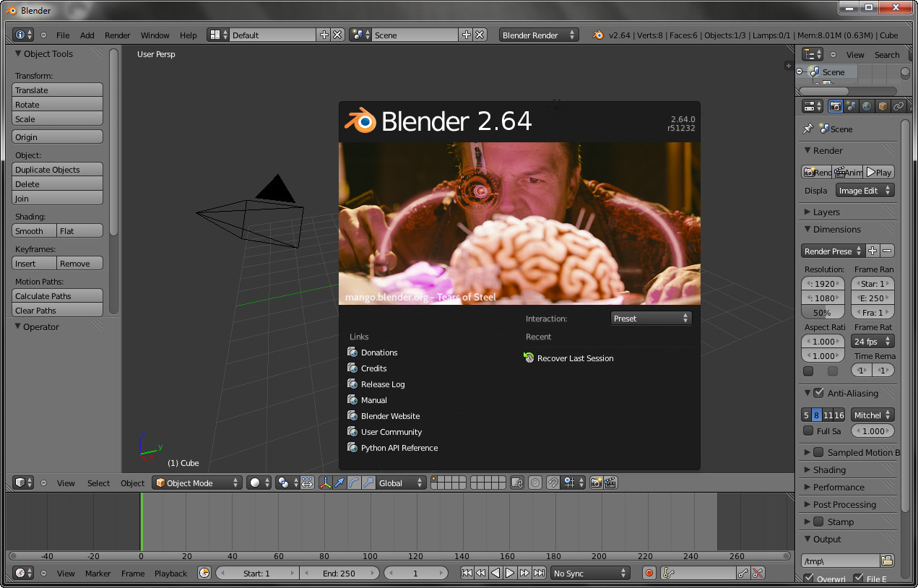Click the Properties editor type selector icon

point(813,106)
